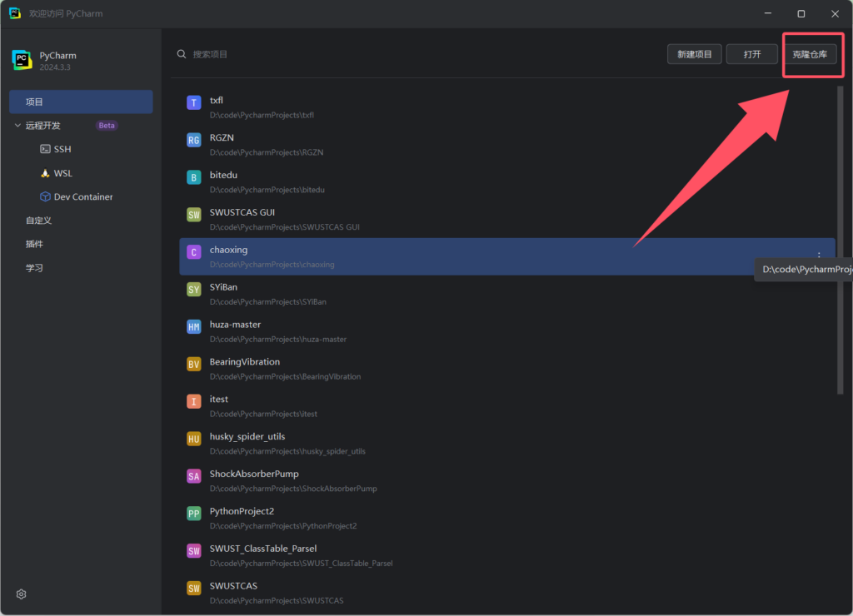Click the search magnifier icon
The width and height of the screenshot is (853, 616).
[182, 54]
